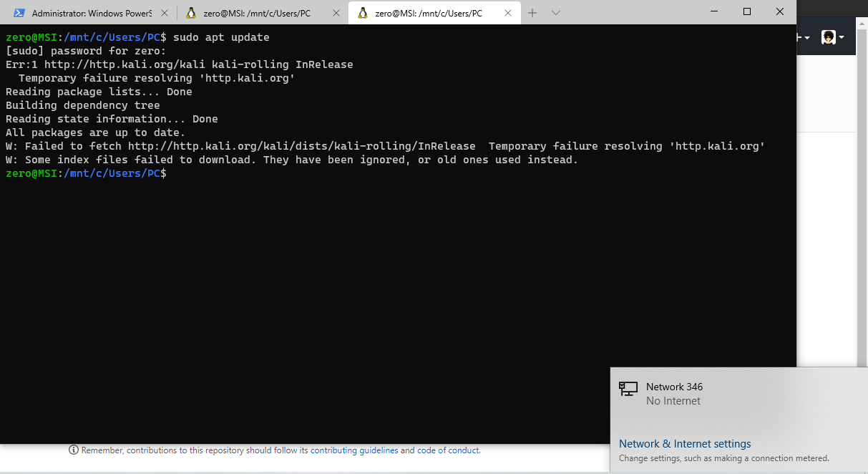This screenshot has width=868, height=474.
Task: Close the Administrator PowerShell tab
Action: [x=164, y=13]
